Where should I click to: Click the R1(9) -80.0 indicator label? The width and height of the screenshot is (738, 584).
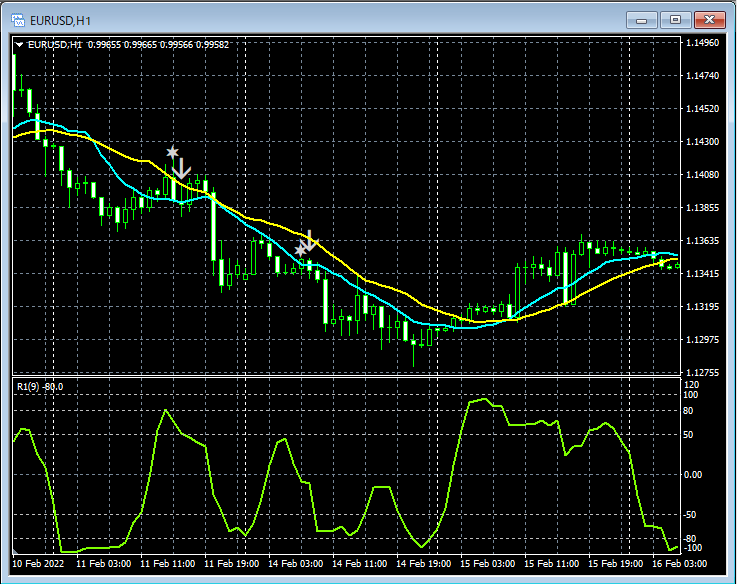click(x=40, y=387)
